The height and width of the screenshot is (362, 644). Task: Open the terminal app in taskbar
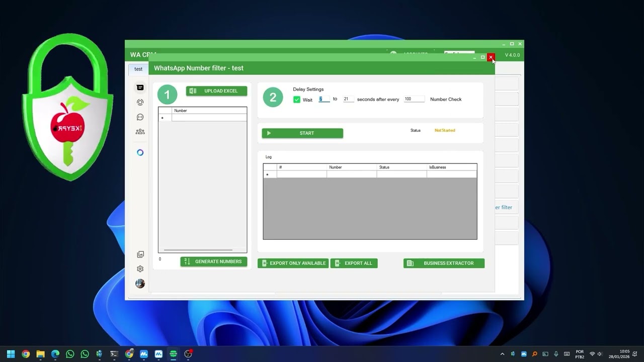coord(114,354)
